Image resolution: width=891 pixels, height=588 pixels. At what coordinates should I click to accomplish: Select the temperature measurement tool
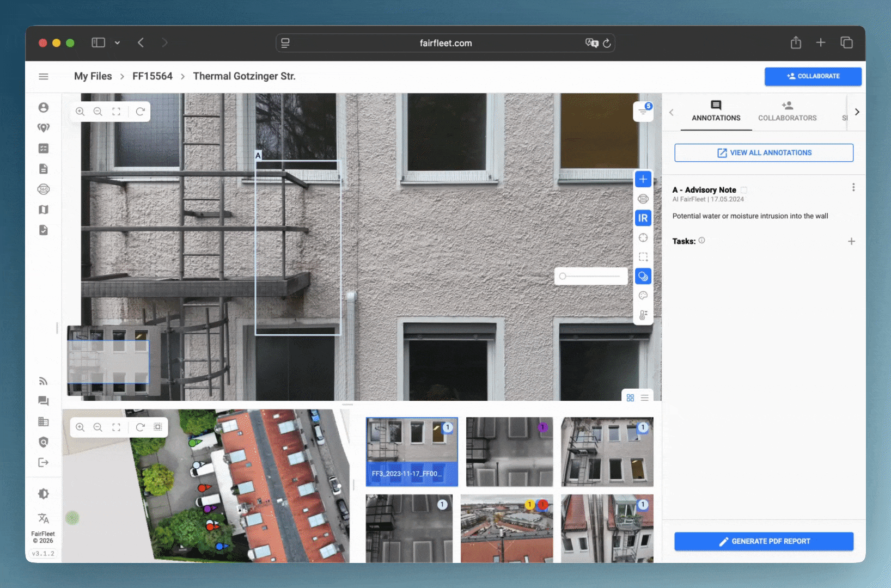click(643, 315)
